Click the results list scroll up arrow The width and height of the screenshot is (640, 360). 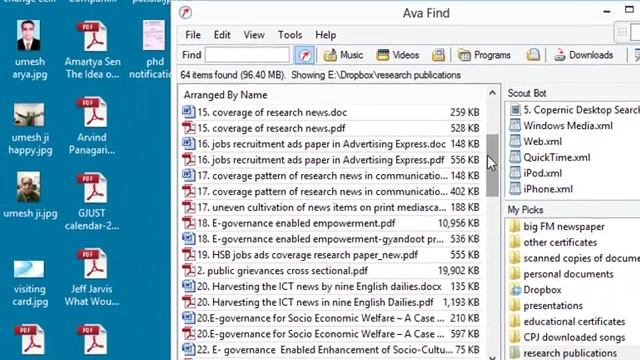(492, 93)
